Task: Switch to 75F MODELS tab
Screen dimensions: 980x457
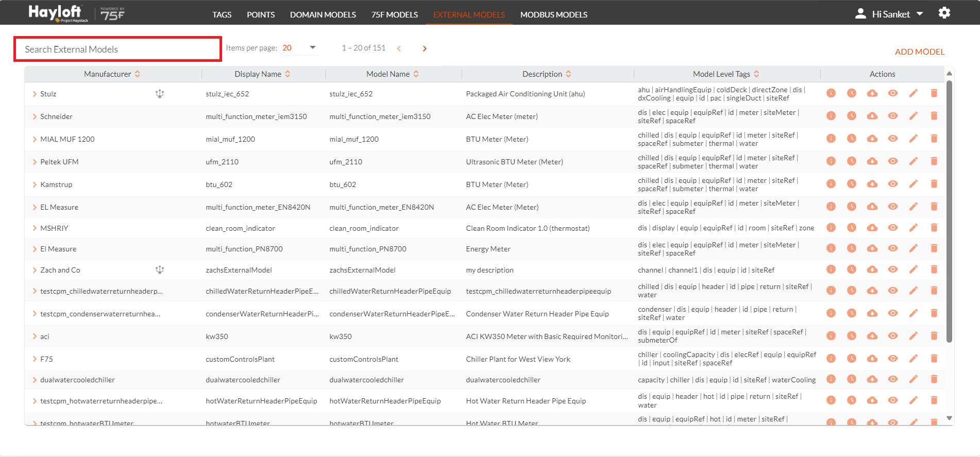Action: coord(395,14)
